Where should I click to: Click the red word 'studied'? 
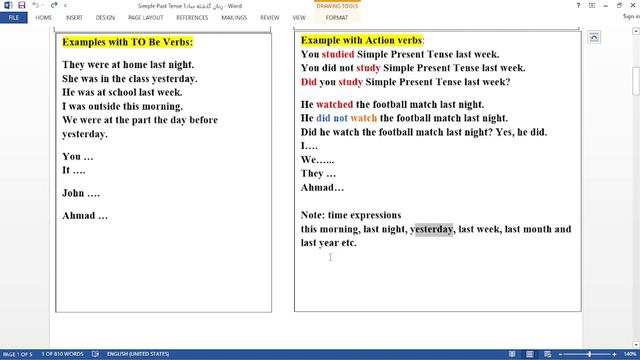click(338, 54)
